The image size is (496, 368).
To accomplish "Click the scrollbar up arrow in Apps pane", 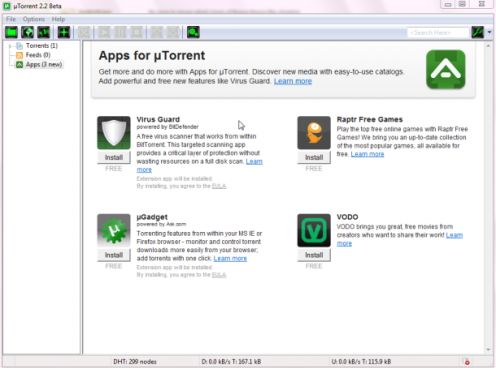I will [488, 45].
